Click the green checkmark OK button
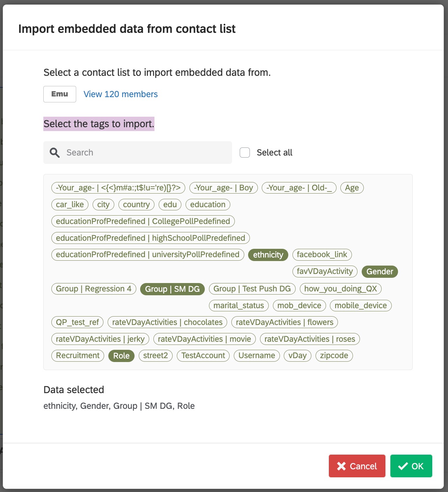 411,466
